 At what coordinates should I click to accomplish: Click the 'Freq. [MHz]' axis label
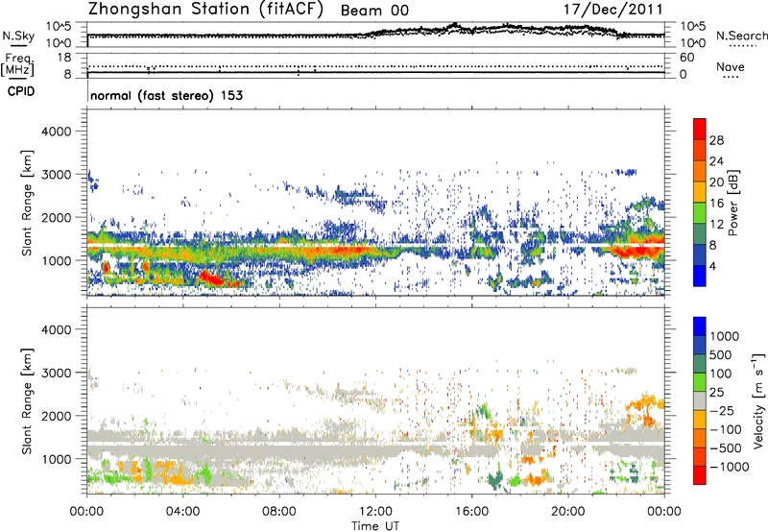(x=18, y=65)
